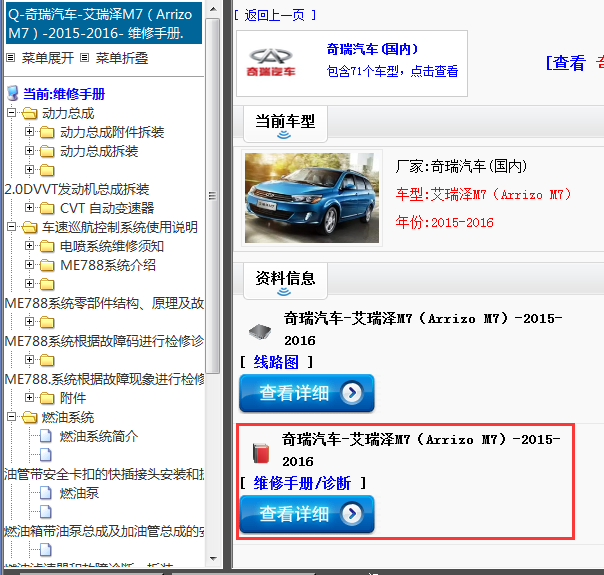604x575 pixels.
Task: Click 车型:艾瑞泽M7（Arrizo M7） text
Action: click(x=483, y=194)
